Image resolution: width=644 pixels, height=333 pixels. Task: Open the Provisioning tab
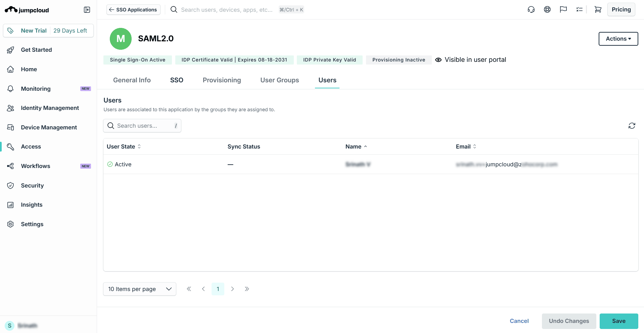tap(222, 80)
